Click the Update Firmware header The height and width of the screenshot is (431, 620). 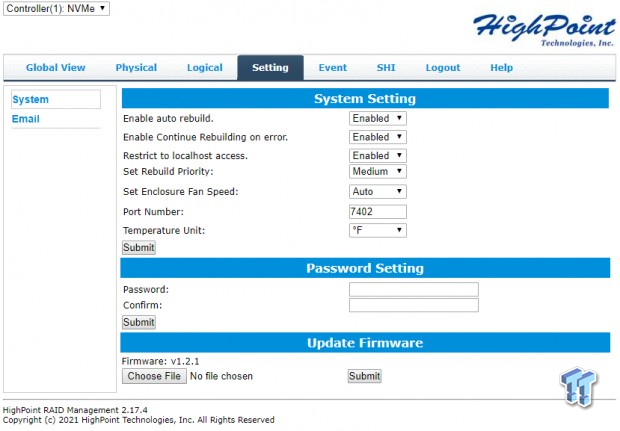pyautogui.click(x=365, y=343)
